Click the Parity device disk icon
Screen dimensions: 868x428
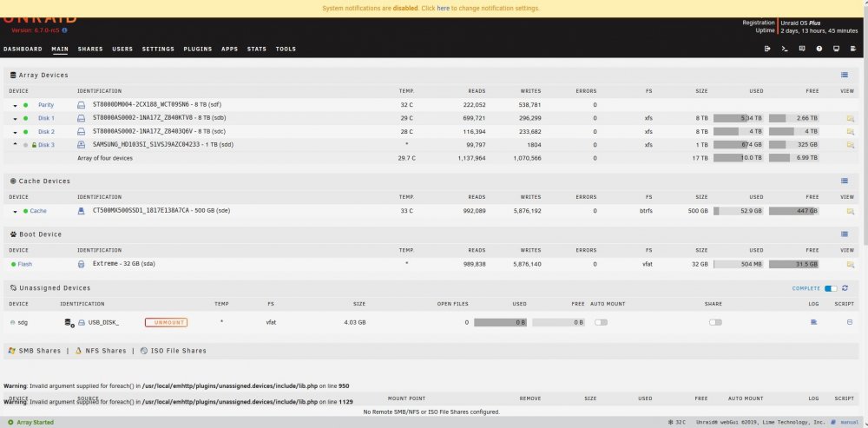(x=81, y=105)
